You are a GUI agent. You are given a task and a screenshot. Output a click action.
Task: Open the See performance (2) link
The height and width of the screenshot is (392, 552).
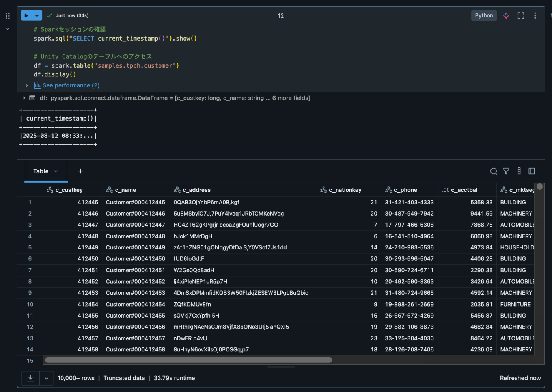tap(71, 85)
